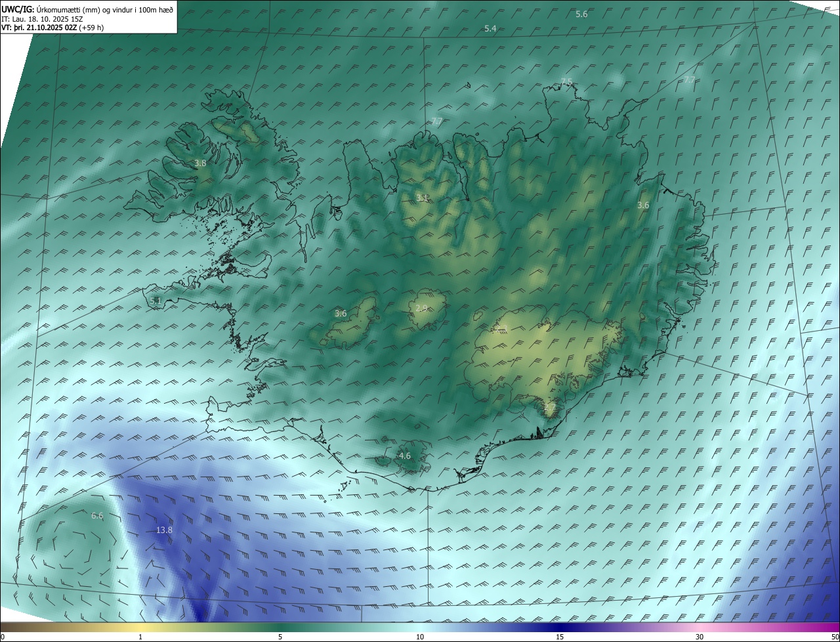
Task: Click the map title 'Úrkomumætti (mm) og vindur í 100m hæð'
Action: coord(105,9)
